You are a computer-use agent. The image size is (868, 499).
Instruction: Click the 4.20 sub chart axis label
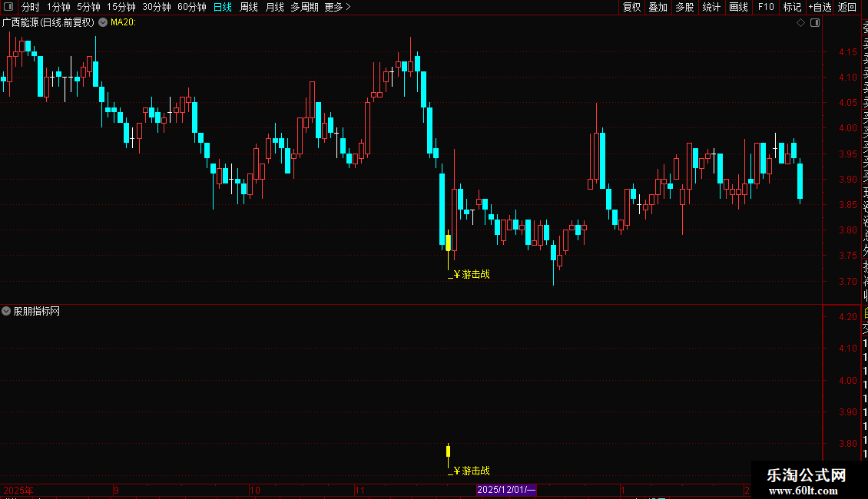[x=847, y=317]
